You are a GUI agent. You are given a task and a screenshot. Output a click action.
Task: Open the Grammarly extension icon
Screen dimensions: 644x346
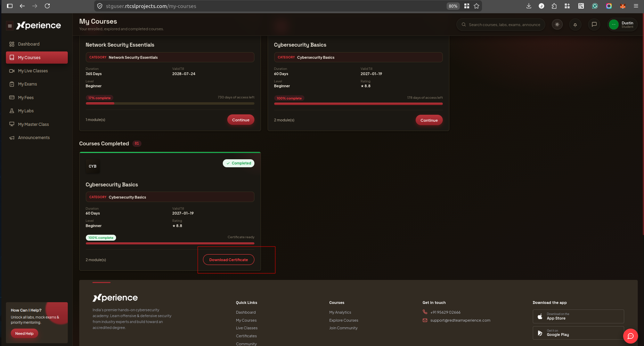tap(595, 6)
